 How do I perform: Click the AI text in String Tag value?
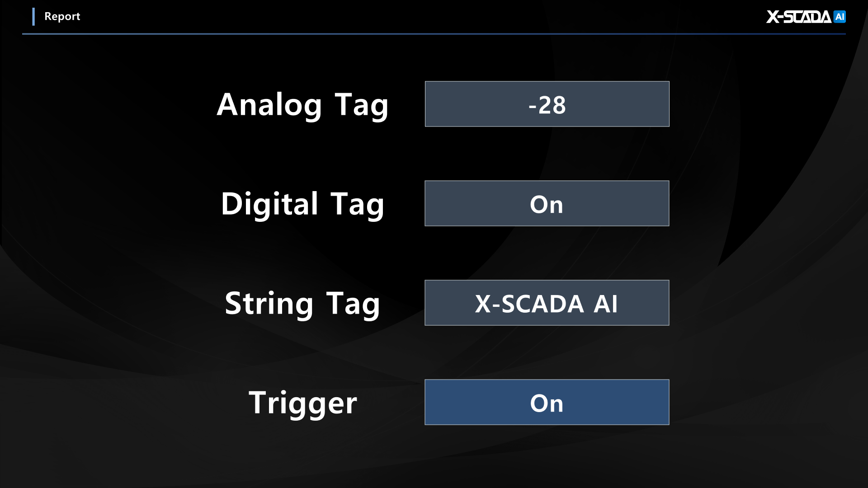point(605,304)
